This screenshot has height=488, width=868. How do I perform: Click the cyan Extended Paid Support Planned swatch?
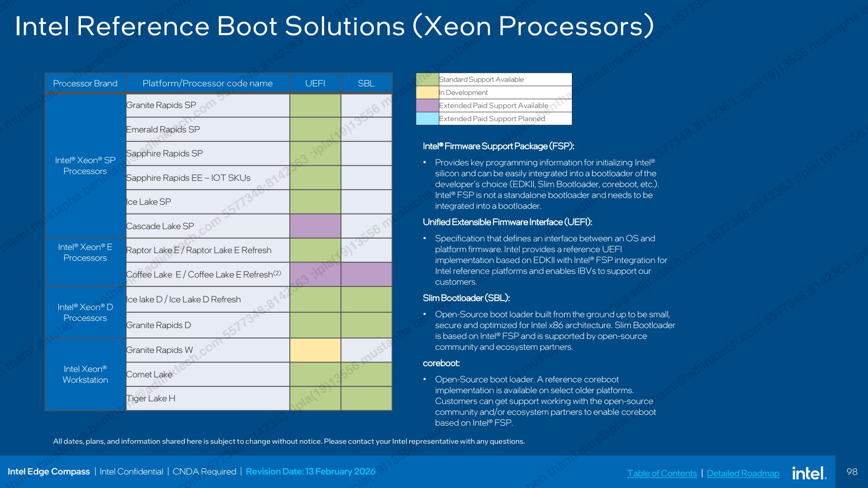click(427, 118)
